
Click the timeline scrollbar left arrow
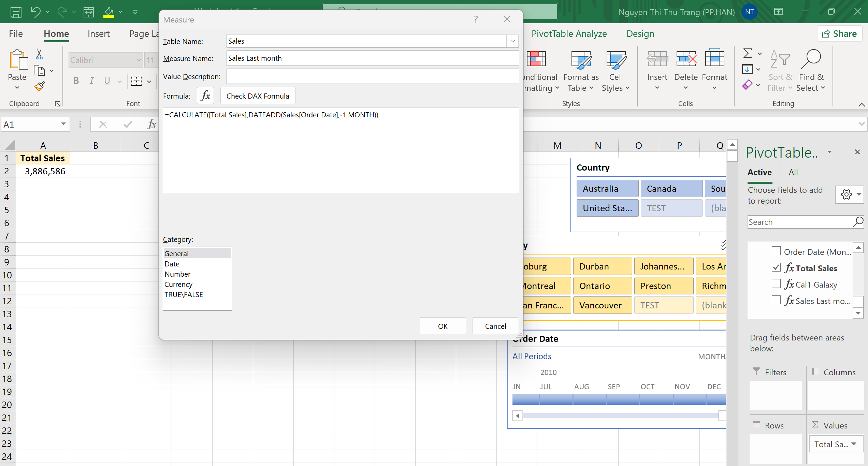(518, 416)
